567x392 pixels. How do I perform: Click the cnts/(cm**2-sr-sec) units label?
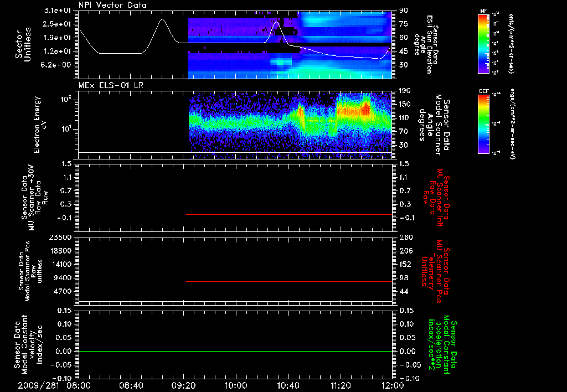pos(511,43)
